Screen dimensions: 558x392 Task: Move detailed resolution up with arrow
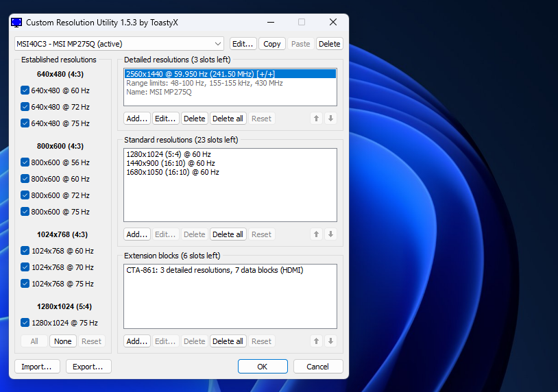tap(317, 119)
